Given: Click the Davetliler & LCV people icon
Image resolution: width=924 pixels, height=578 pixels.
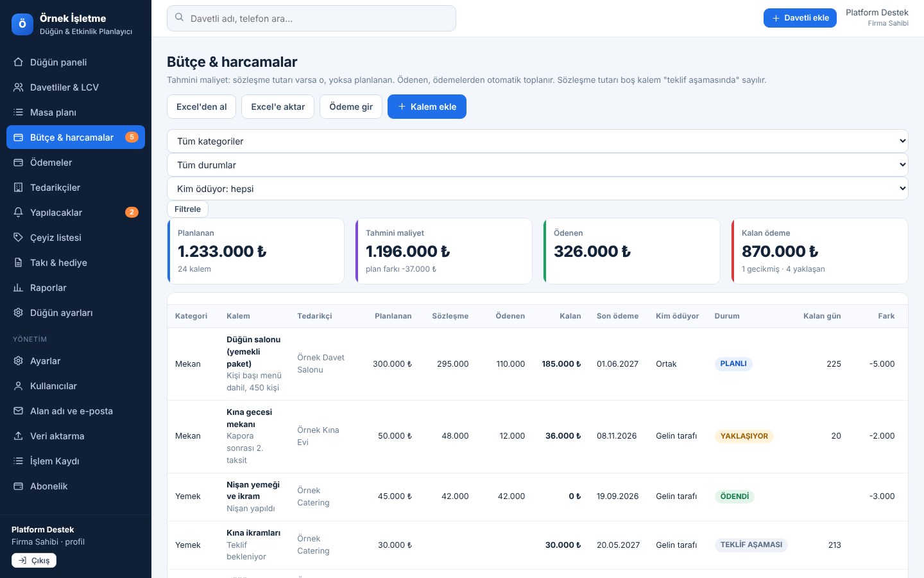Looking at the screenshot, I should (x=18, y=87).
